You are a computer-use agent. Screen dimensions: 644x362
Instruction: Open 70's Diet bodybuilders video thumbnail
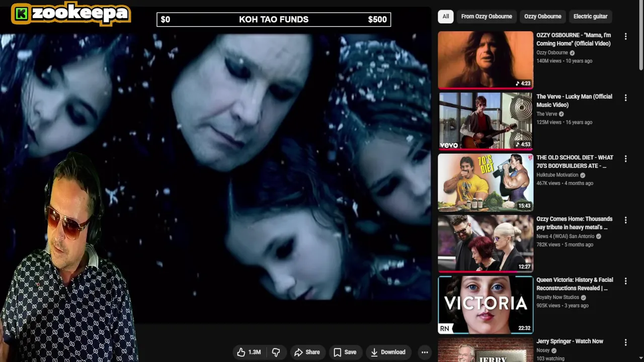click(486, 183)
